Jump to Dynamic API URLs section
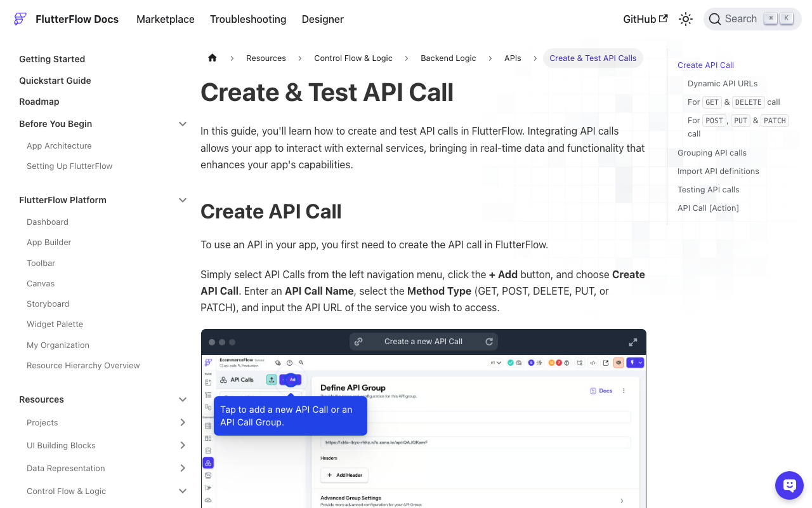 pyautogui.click(x=723, y=83)
